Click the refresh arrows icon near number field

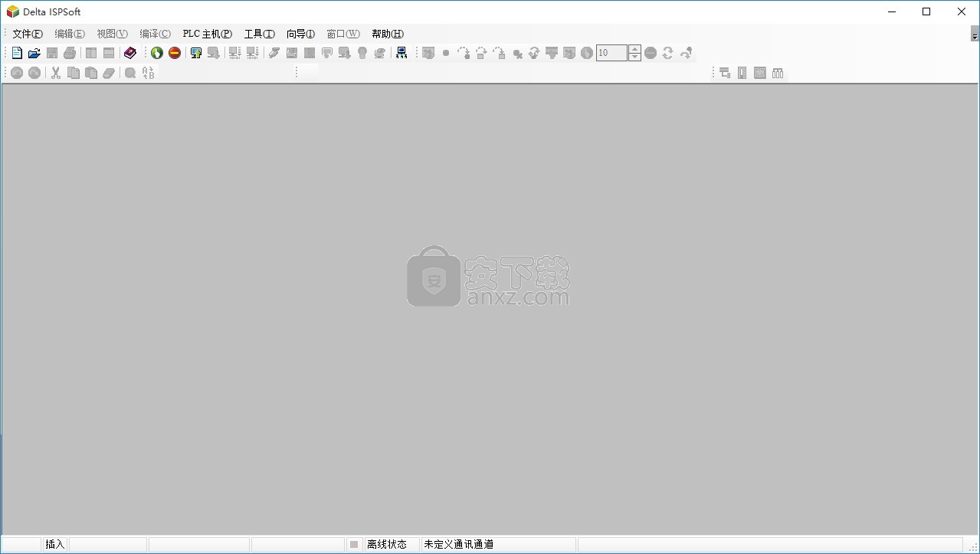coord(668,53)
